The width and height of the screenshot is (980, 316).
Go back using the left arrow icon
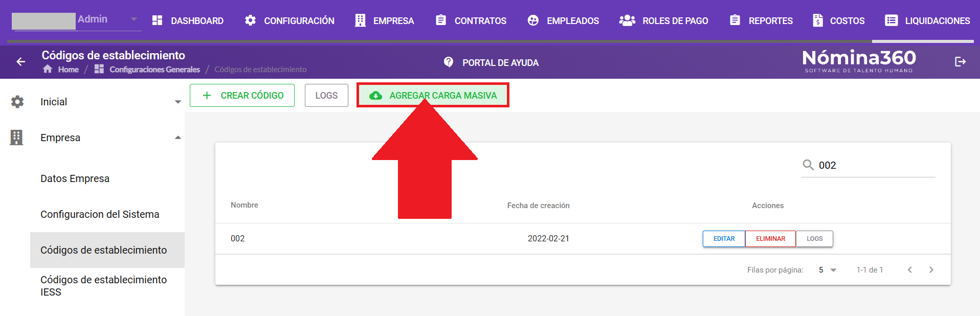click(21, 62)
